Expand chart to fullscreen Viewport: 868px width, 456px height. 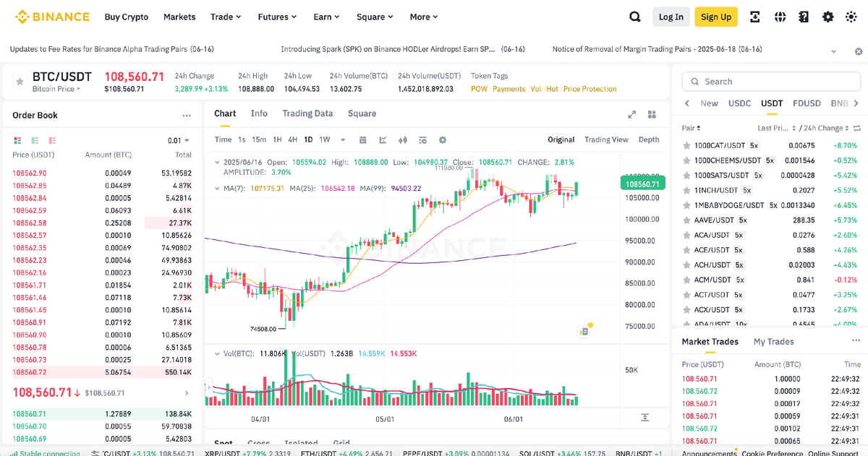[x=631, y=114]
